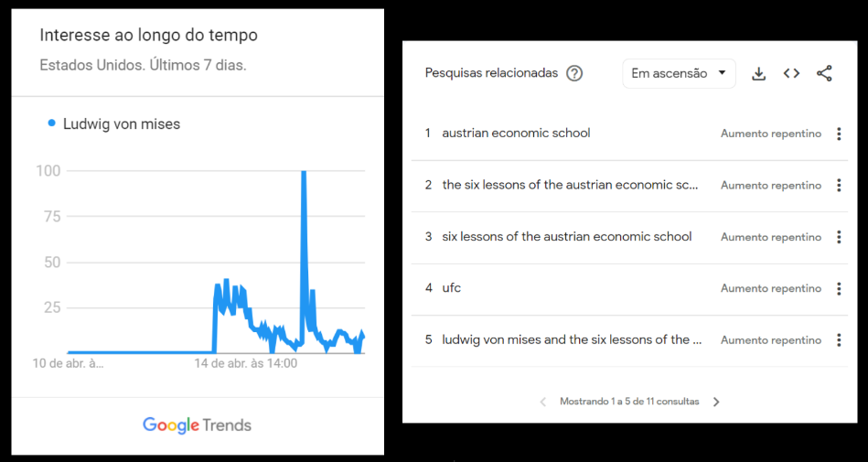Viewport: 868px width, 462px height.
Task: Share the related searches card
Action: [824, 74]
